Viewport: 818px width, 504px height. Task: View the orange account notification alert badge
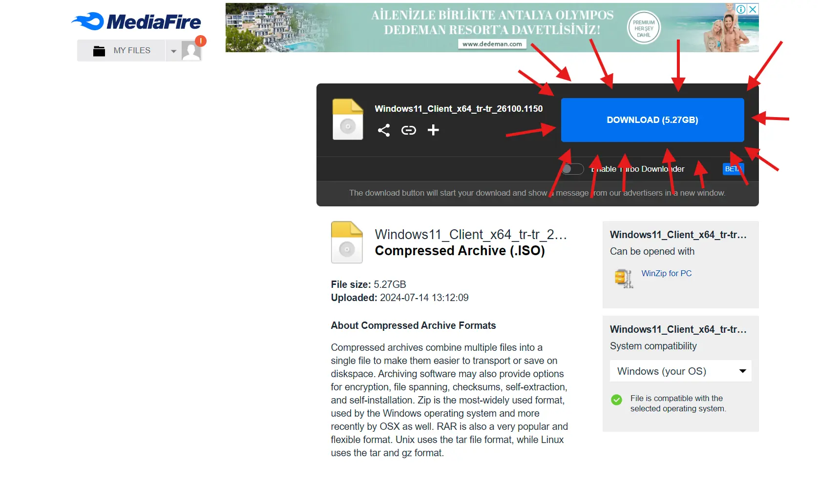pyautogui.click(x=200, y=41)
